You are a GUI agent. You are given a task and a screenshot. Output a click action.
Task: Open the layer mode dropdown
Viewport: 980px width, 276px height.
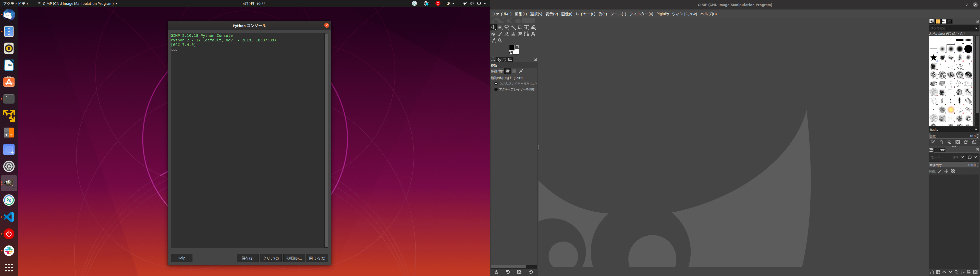coord(947,157)
